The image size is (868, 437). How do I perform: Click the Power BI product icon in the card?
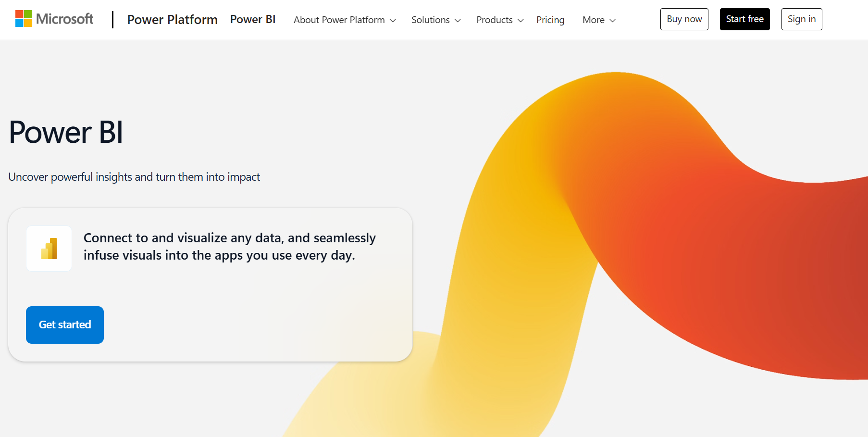click(49, 248)
